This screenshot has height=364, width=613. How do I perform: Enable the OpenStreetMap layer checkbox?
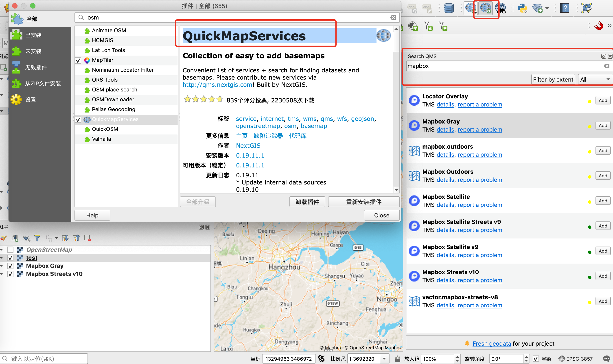[10, 249]
